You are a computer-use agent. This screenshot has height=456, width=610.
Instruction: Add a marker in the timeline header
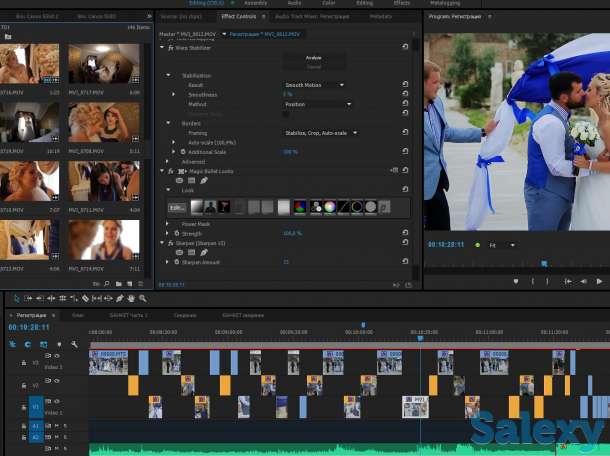(x=58, y=344)
